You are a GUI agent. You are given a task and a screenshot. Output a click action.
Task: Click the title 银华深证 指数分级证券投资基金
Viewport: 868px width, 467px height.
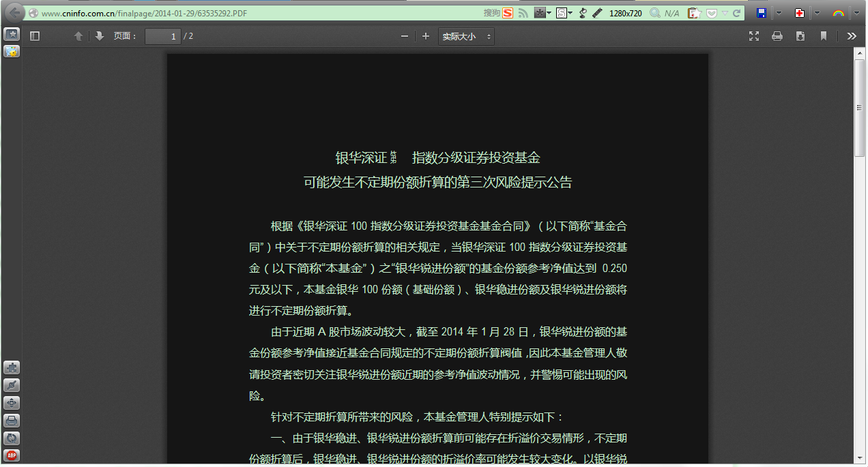[437, 158]
